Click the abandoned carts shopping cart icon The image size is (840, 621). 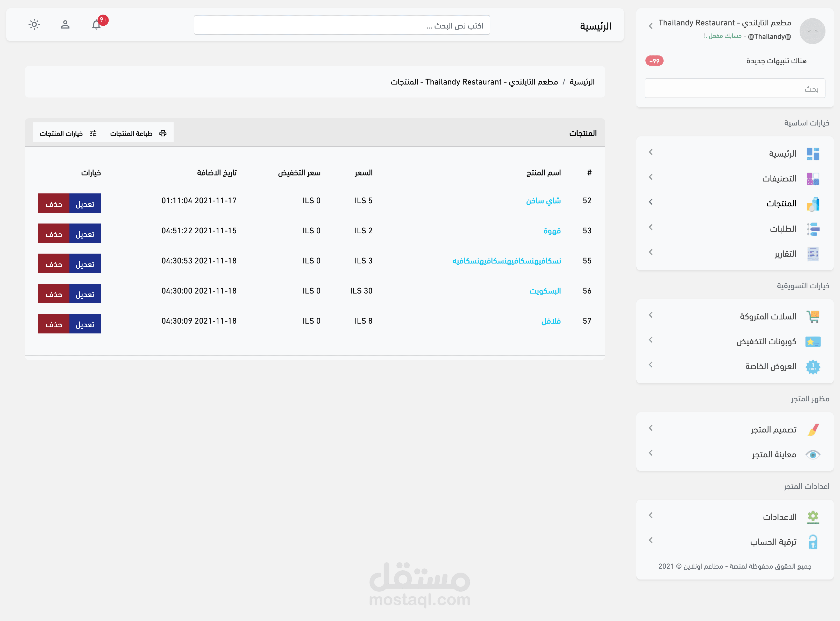pyautogui.click(x=813, y=317)
